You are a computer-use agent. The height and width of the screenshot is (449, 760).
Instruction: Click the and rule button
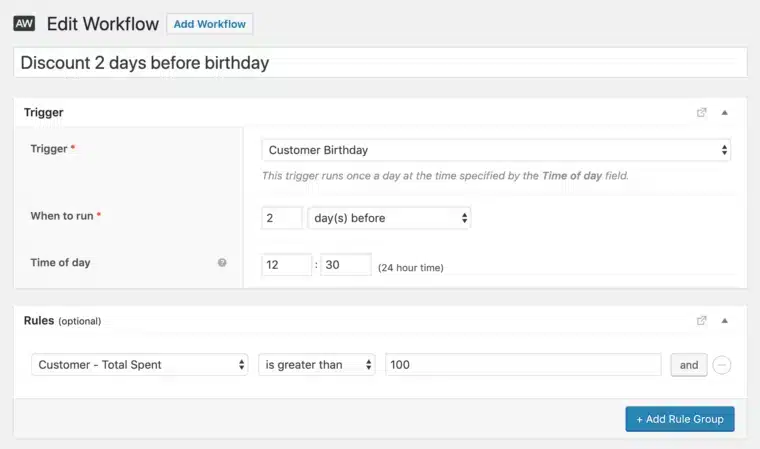(689, 365)
